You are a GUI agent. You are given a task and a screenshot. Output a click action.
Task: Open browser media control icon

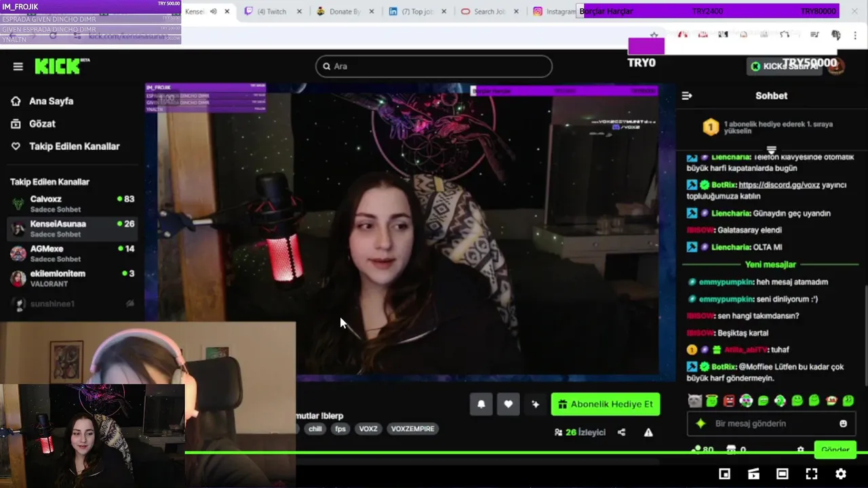tap(814, 35)
